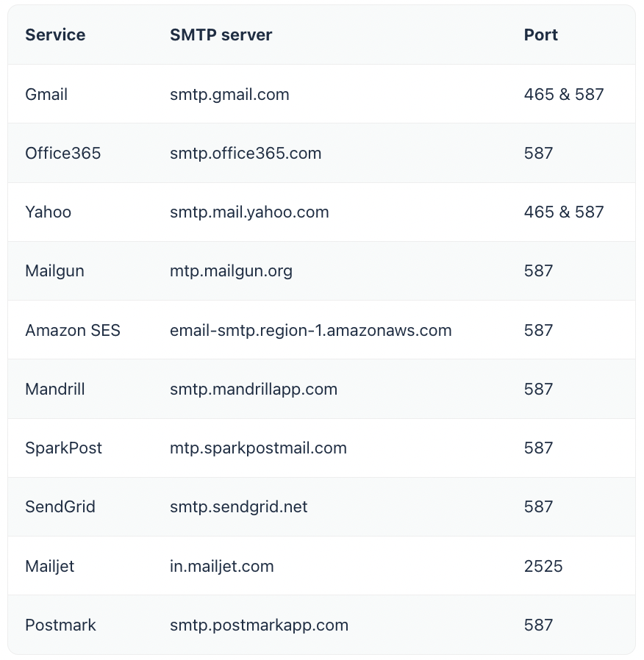Click the smtp.postmarkapp.com server address
The width and height of the screenshot is (644, 660).
coord(260,625)
